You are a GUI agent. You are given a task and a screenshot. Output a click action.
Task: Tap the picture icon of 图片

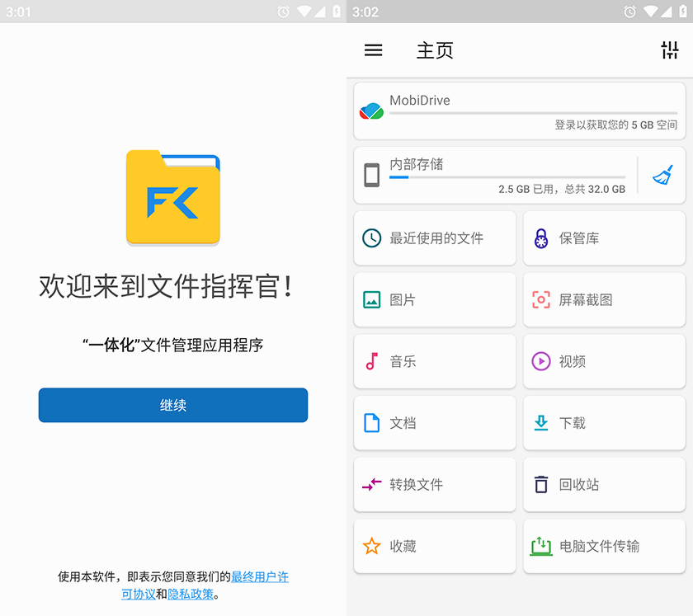point(372,299)
